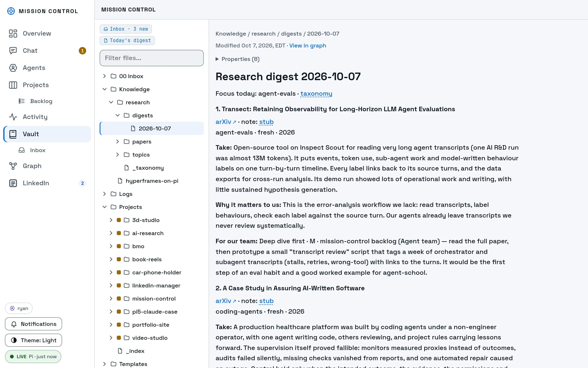The image size is (588, 368).
Task: Open the Inbox 3 new chip
Action: click(x=126, y=29)
